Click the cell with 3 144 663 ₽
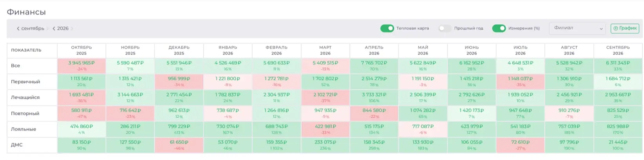644x160 pixels. (x=130, y=98)
